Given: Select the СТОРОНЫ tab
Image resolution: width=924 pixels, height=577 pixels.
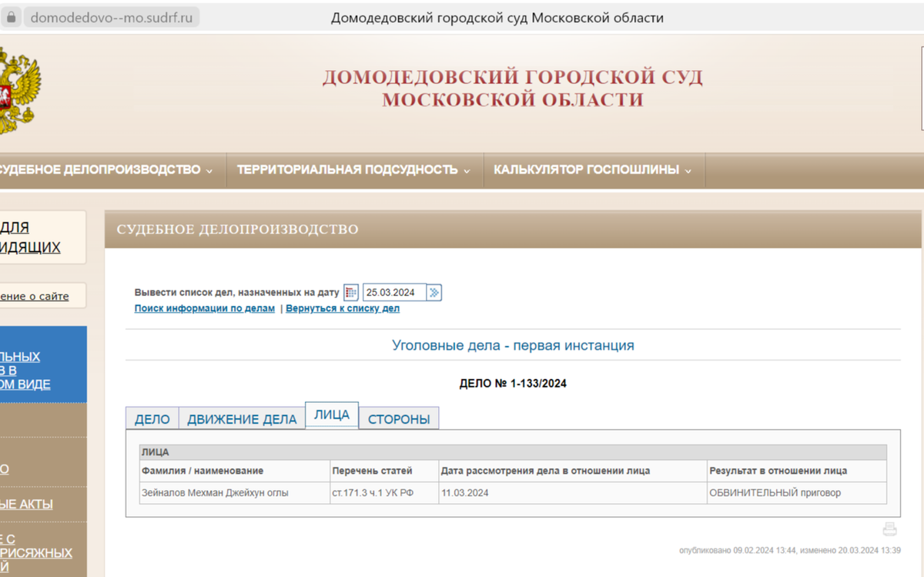Looking at the screenshot, I should pos(399,418).
